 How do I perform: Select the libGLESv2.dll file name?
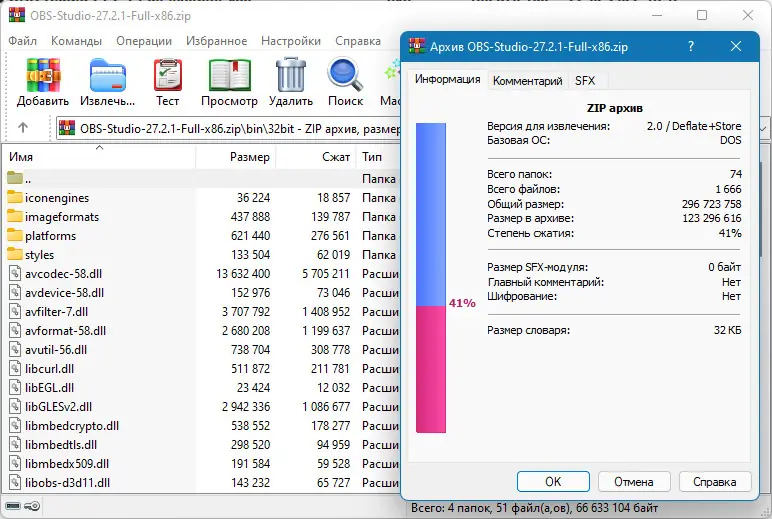(x=59, y=407)
